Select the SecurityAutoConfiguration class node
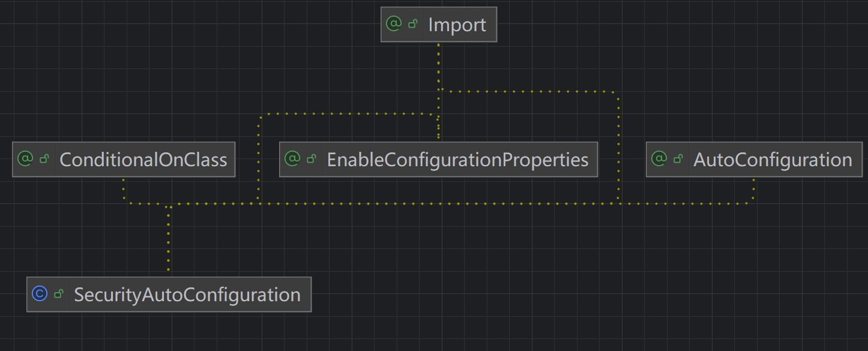This screenshot has height=351, width=868. pyautogui.click(x=187, y=295)
